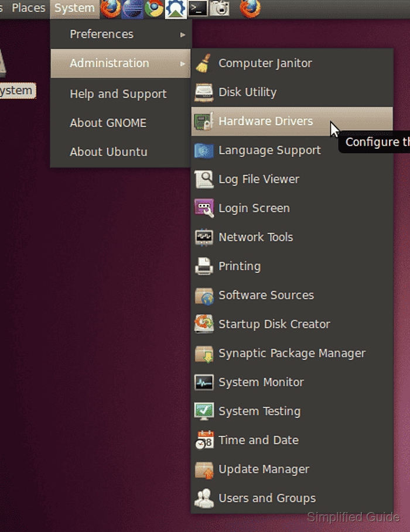Choose About Ubuntu
Viewport: 410px width, 532px height.
(120, 152)
